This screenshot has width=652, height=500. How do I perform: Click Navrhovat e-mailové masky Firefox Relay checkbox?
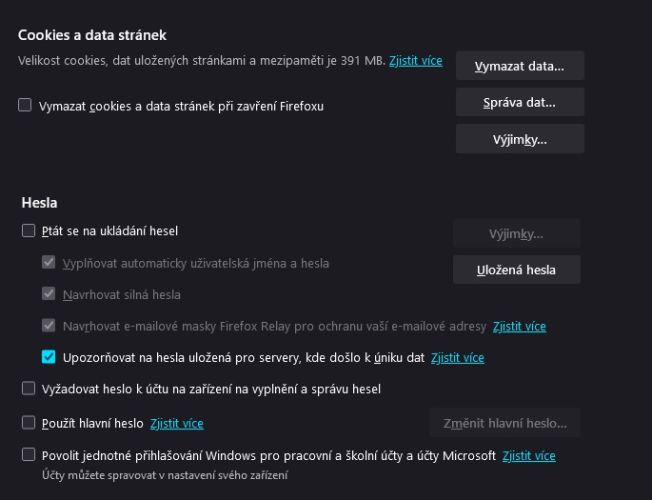coord(49,325)
